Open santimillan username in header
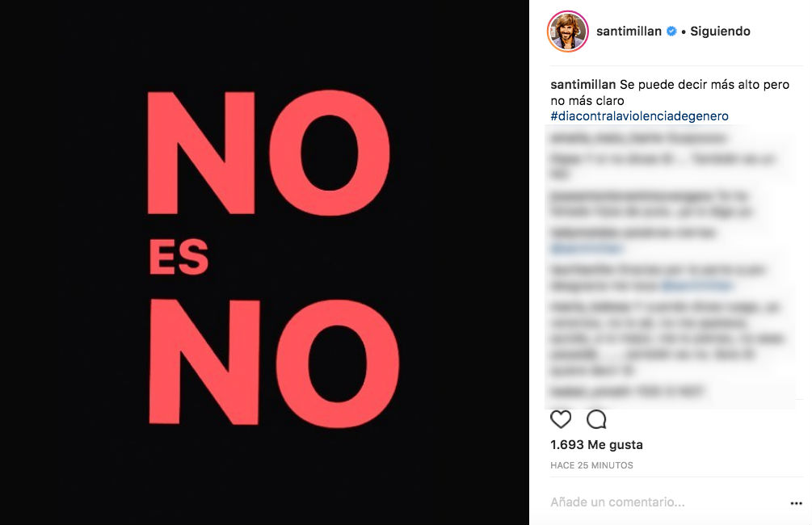Viewport: 812px width, 525px height. click(629, 31)
